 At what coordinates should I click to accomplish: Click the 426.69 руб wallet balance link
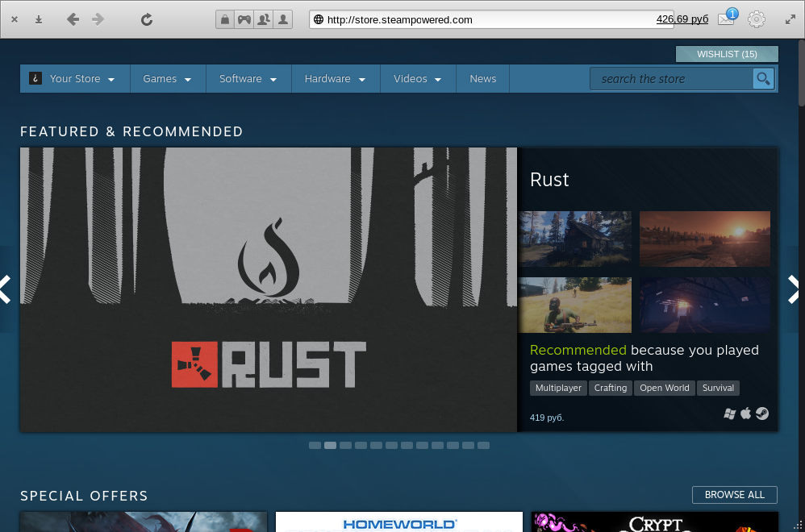pos(682,19)
